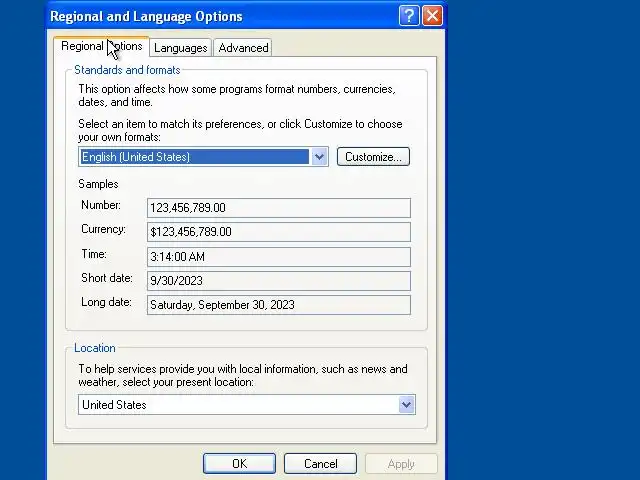640x480 pixels.
Task: Click the Short date sample 9/30/2023
Action: 279,281
